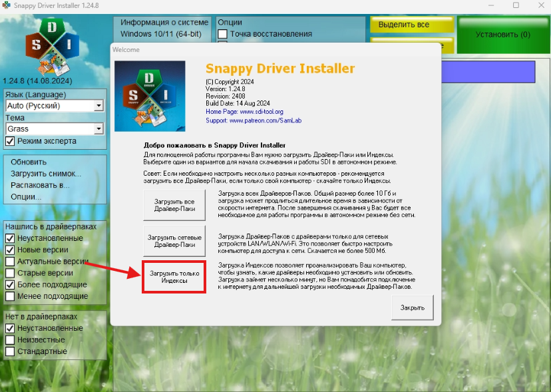Click Распаковать в... in the sidebar

click(x=40, y=185)
